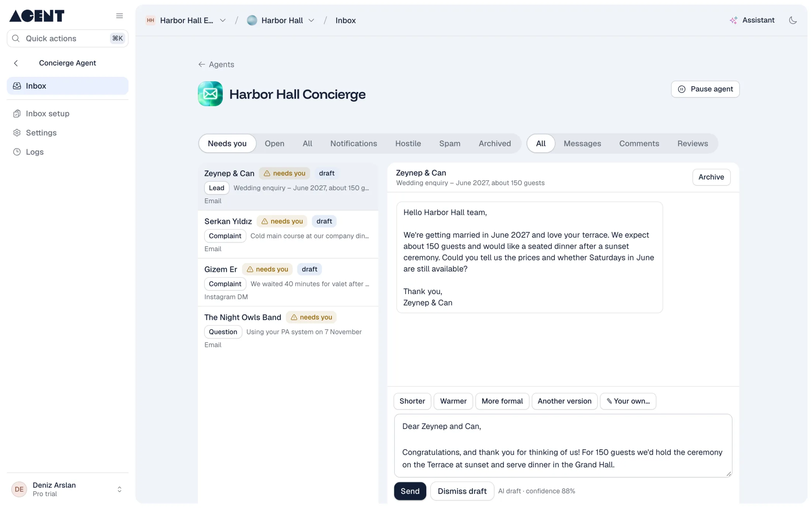812x508 pixels.
Task: Click the Harbor Hall Concierge mail icon
Action: click(210, 94)
